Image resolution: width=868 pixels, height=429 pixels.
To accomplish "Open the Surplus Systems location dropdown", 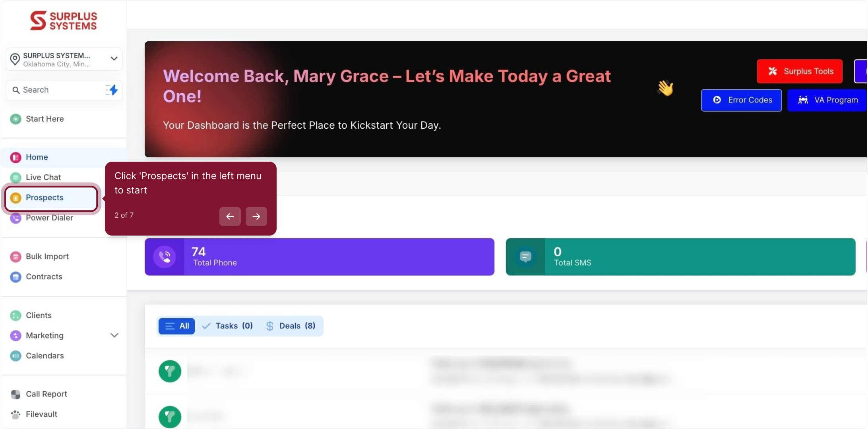I will (64, 59).
